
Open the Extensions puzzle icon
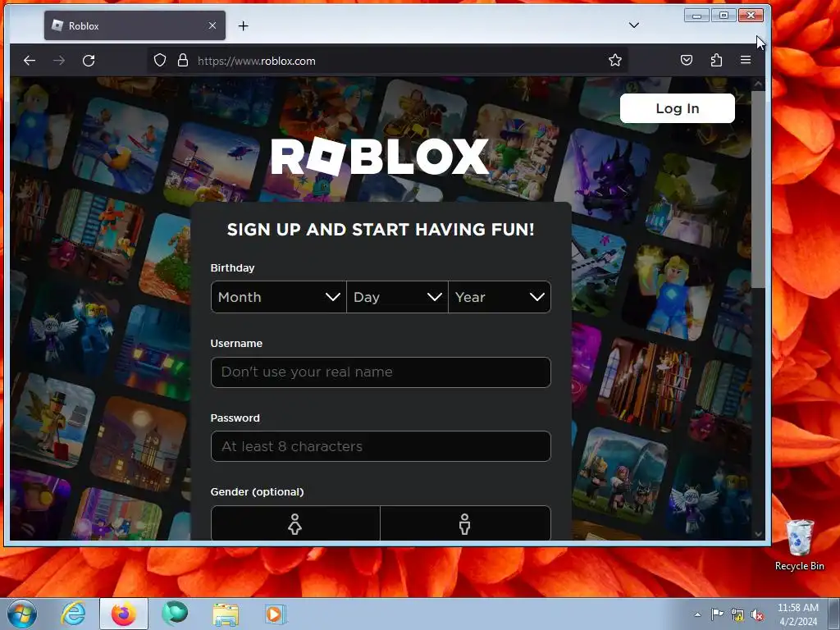716,60
